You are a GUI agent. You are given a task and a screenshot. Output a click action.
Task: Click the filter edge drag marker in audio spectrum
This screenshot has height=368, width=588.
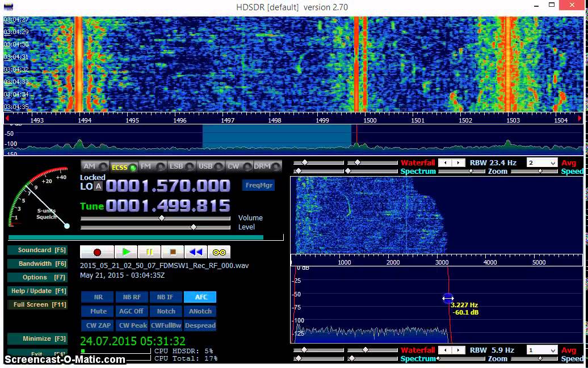click(x=448, y=299)
